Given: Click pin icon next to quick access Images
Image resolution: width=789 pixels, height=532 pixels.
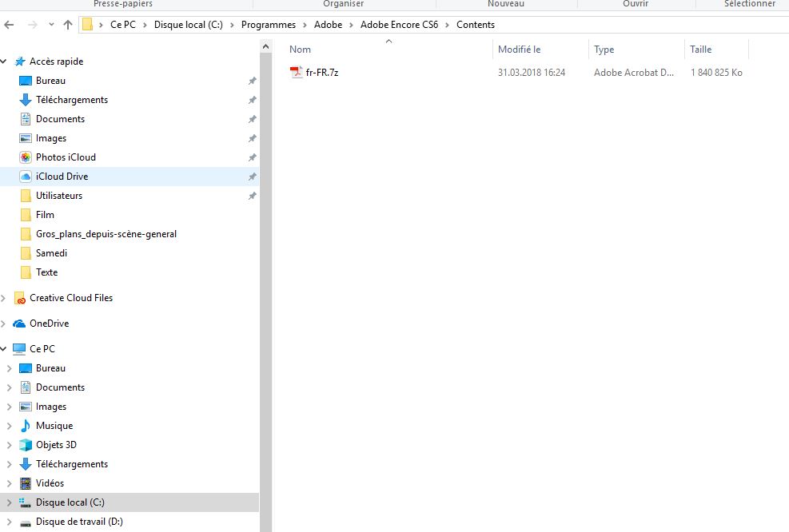Looking at the screenshot, I should (252, 138).
